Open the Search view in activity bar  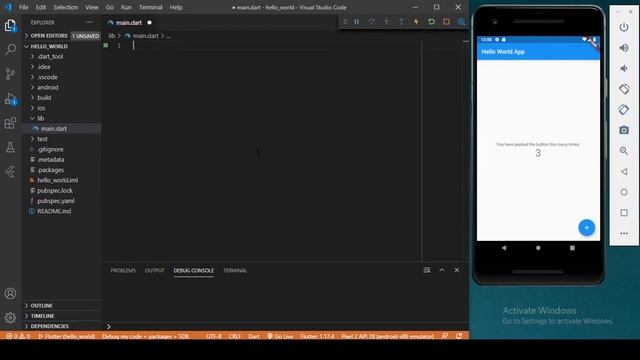[10, 49]
